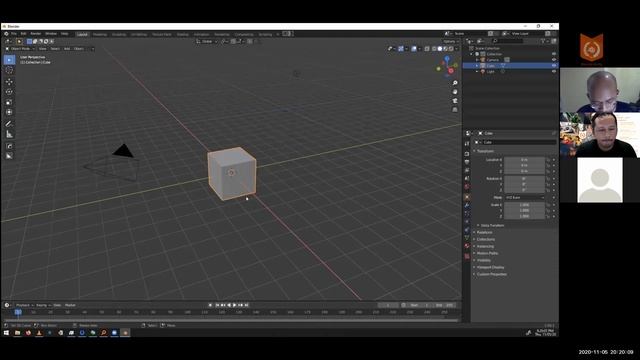
Task: Toggle visibility eye for Light in outliner
Action: click(554, 71)
